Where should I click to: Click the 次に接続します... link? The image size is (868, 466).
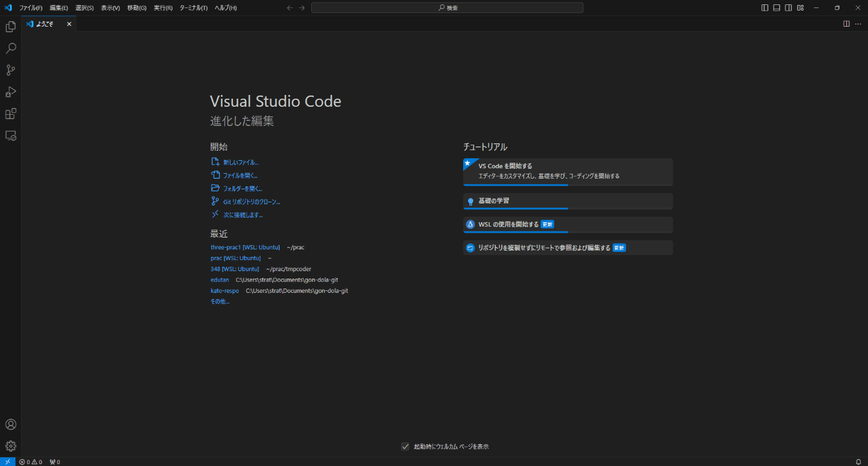pyautogui.click(x=243, y=215)
